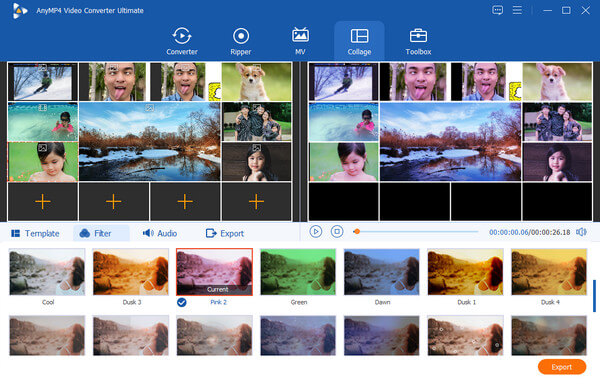Switch to the Template tab
Viewport: 600px width, 387px height.
point(35,233)
